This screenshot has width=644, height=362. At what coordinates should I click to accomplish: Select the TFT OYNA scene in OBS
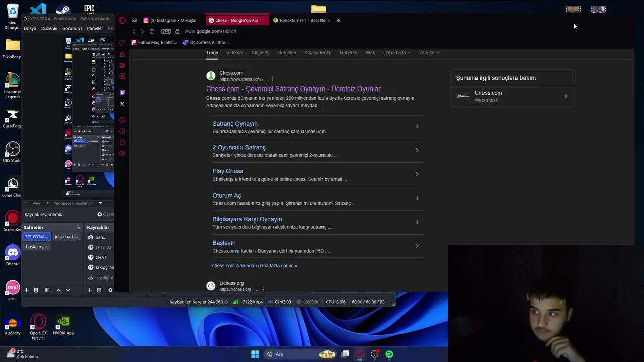coord(37,237)
